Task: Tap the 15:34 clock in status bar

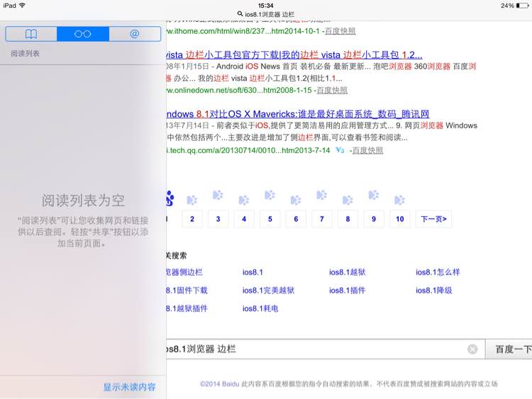Action: pyautogui.click(x=266, y=6)
